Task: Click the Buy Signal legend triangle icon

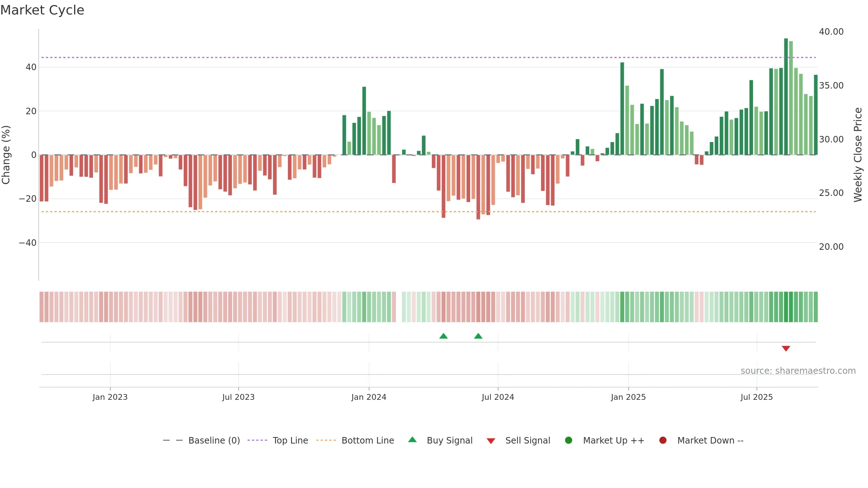Action: pyautogui.click(x=412, y=440)
